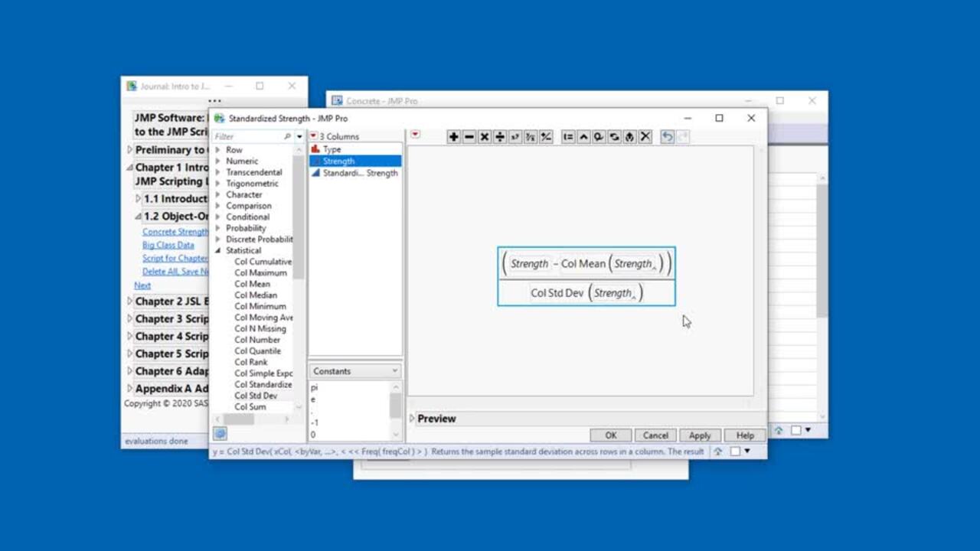Select the Strength column in columns list
The height and width of the screenshot is (551, 980).
coord(355,161)
